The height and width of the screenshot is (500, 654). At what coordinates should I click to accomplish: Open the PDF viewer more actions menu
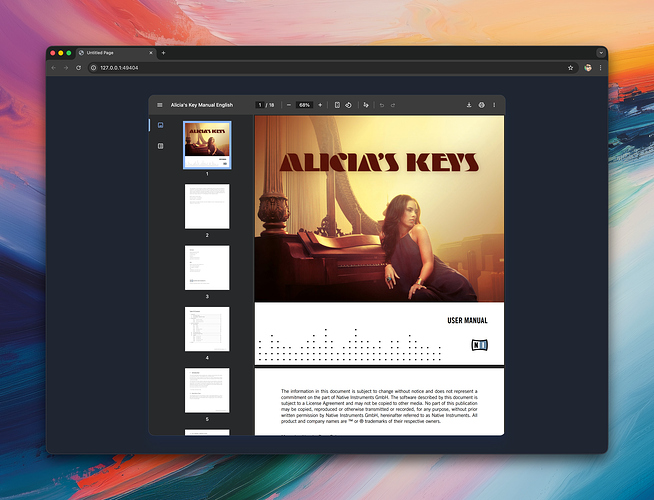(494, 105)
